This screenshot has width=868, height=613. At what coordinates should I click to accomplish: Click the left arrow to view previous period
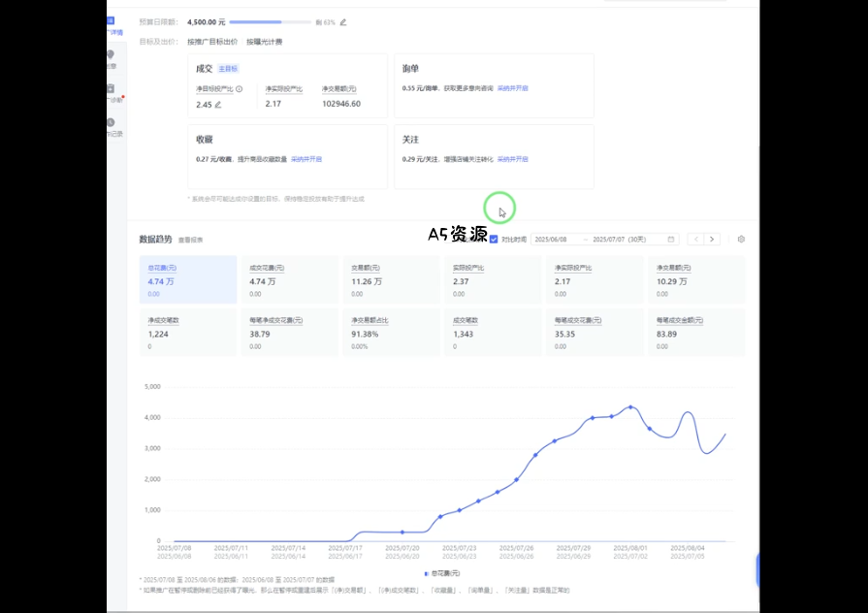(x=695, y=239)
